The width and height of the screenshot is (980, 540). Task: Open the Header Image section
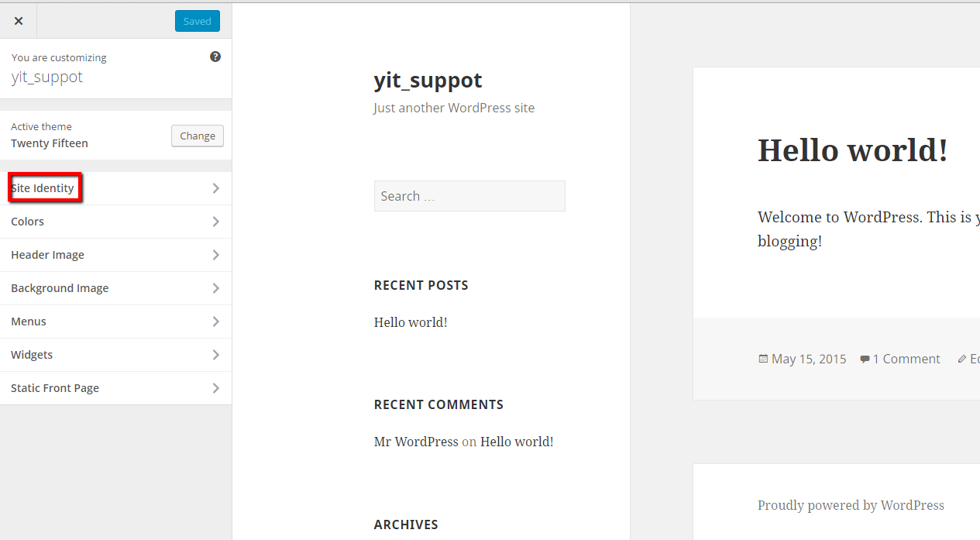pos(115,255)
